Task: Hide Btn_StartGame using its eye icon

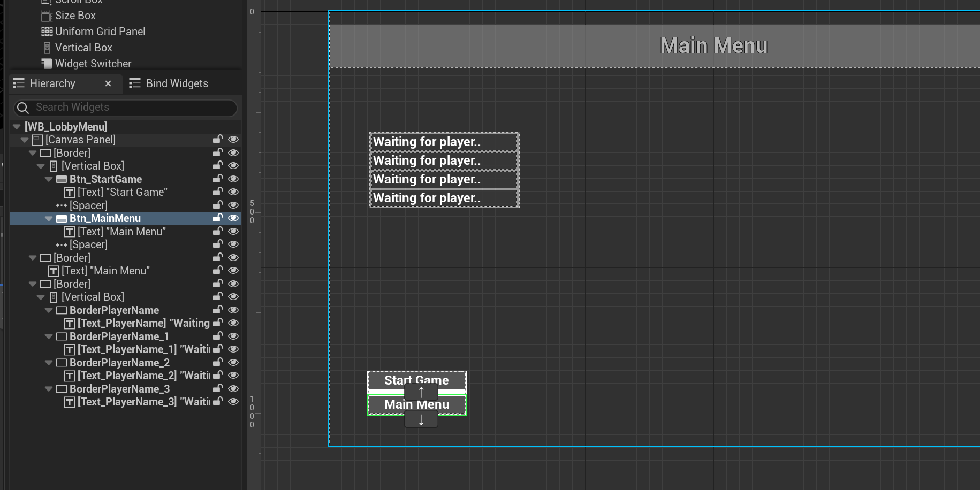Action: tap(233, 179)
